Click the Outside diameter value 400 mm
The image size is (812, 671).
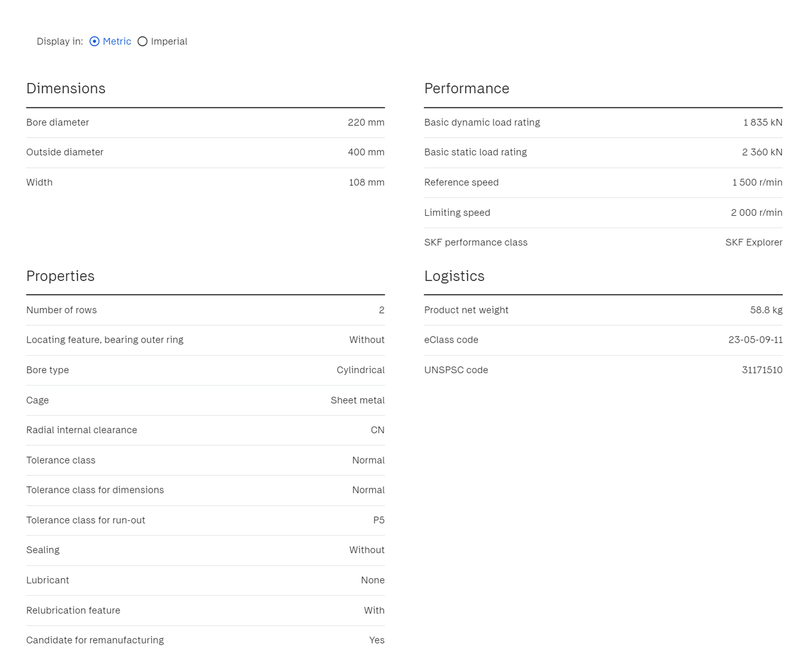[366, 152]
